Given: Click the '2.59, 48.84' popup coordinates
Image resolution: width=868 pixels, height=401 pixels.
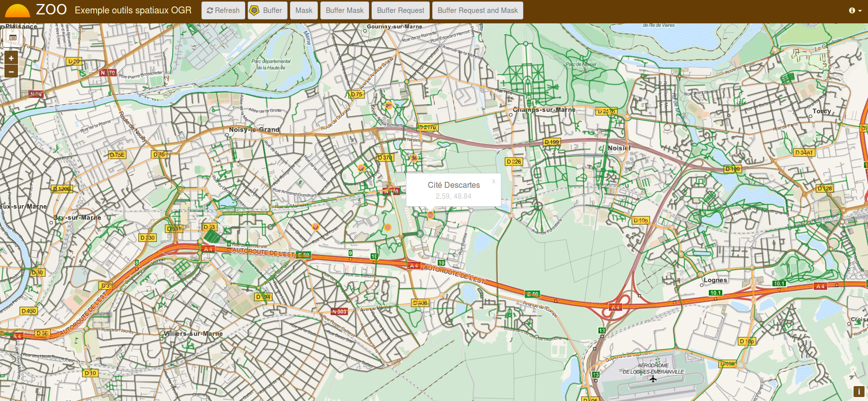Looking at the screenshot, I should tap(453, 196).
